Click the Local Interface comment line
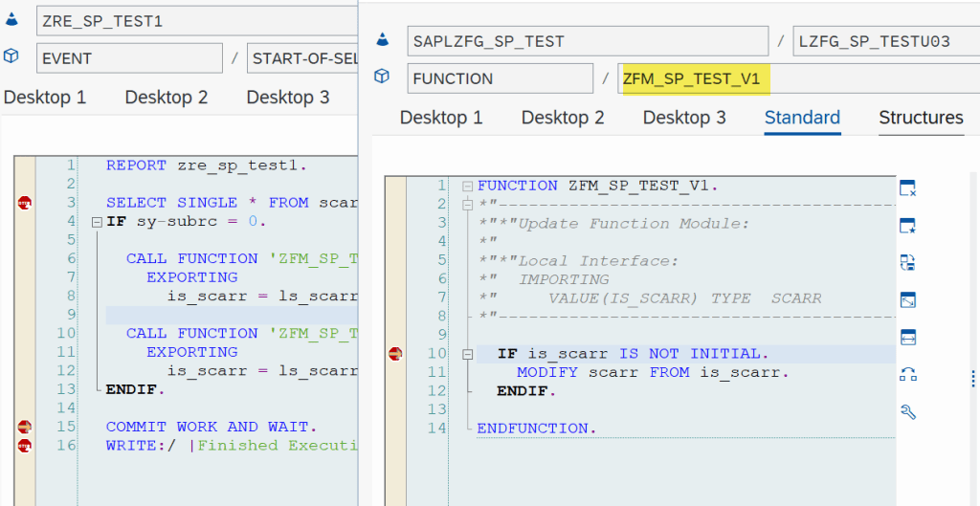 pos(578,261)
